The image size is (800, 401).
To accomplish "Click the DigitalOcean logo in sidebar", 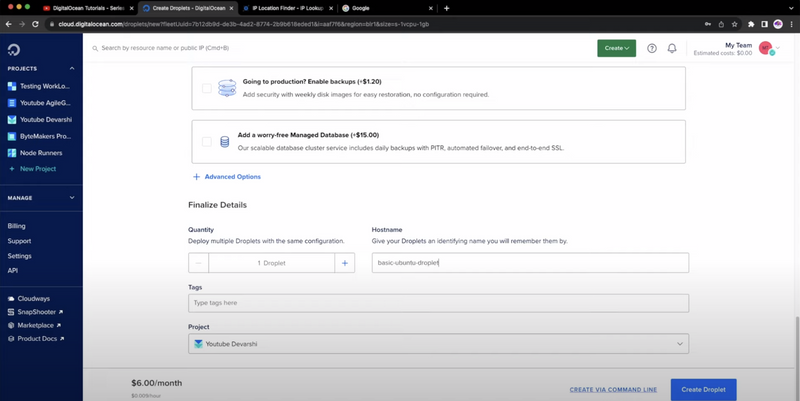I will click(x=14, y=49).
